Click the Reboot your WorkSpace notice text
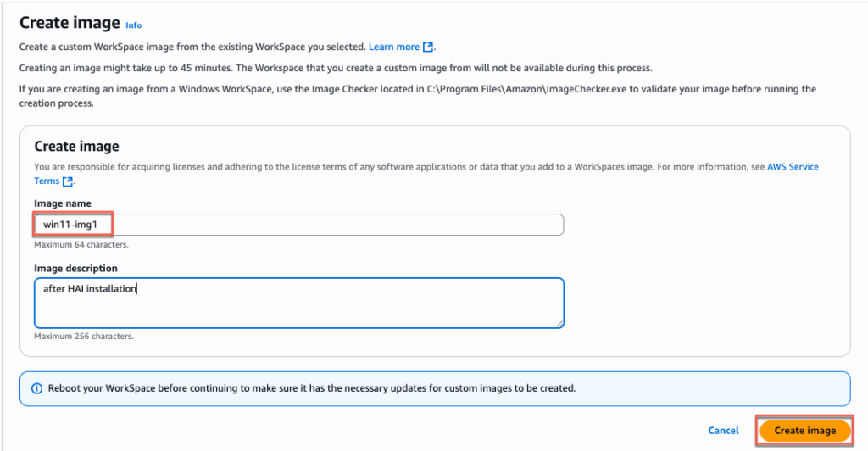868x451 pixels. coord(311,388)
